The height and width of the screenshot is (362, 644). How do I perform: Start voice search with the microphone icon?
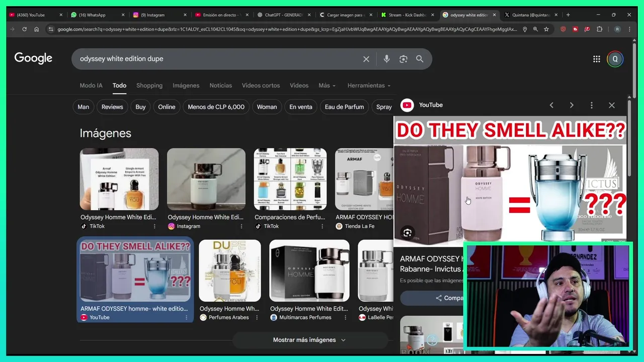point(386,59)
